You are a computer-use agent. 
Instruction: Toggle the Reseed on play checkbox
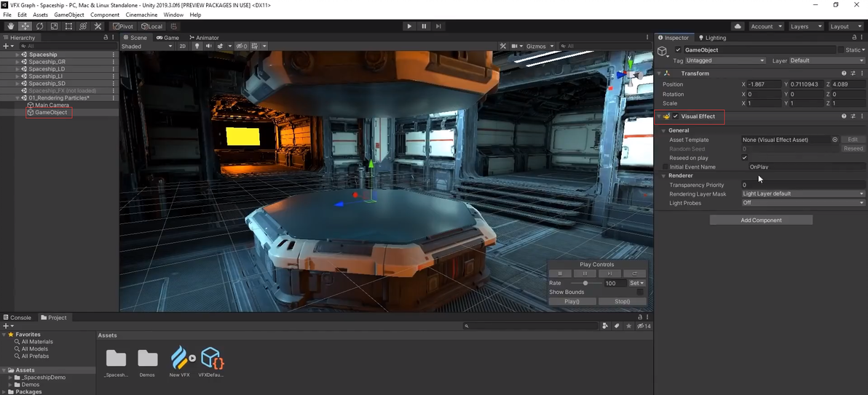pos(744,158)
